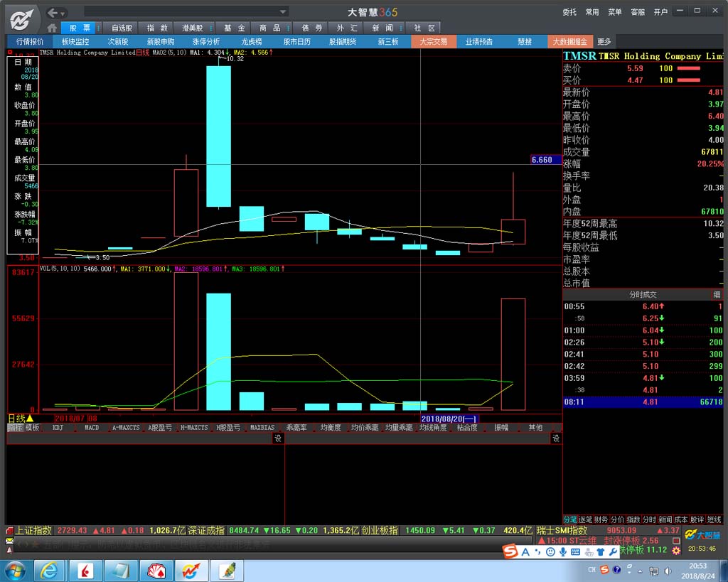The width and height of the screenshot is (728, 582).
Task: Open Sogou soft keyboard icon
Action: (x=575, y=552)
